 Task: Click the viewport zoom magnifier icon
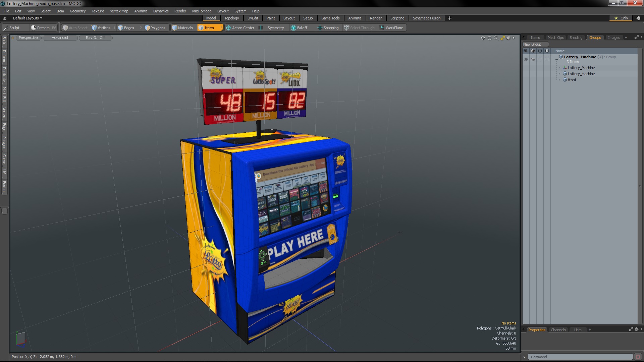click(496, 38)
